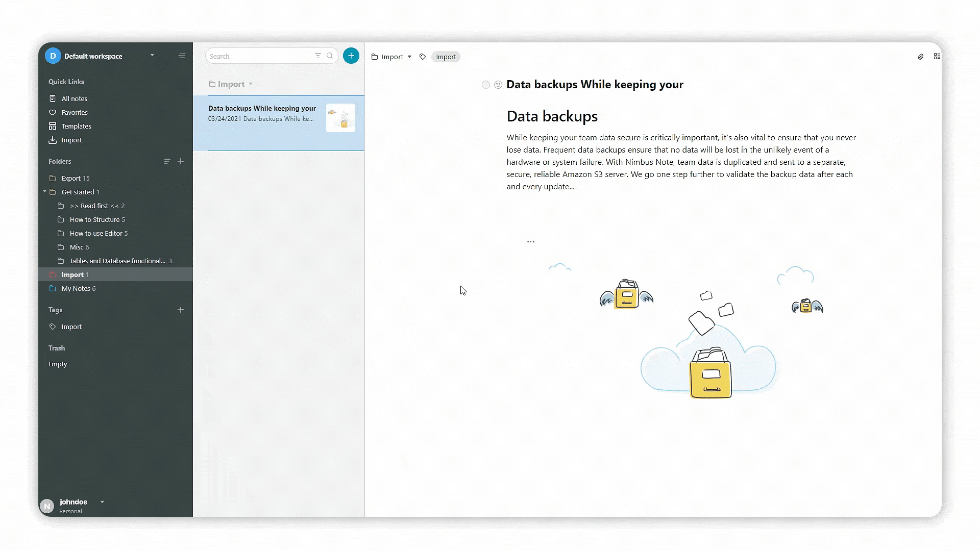Select the Data backups note card

point(279,123)
